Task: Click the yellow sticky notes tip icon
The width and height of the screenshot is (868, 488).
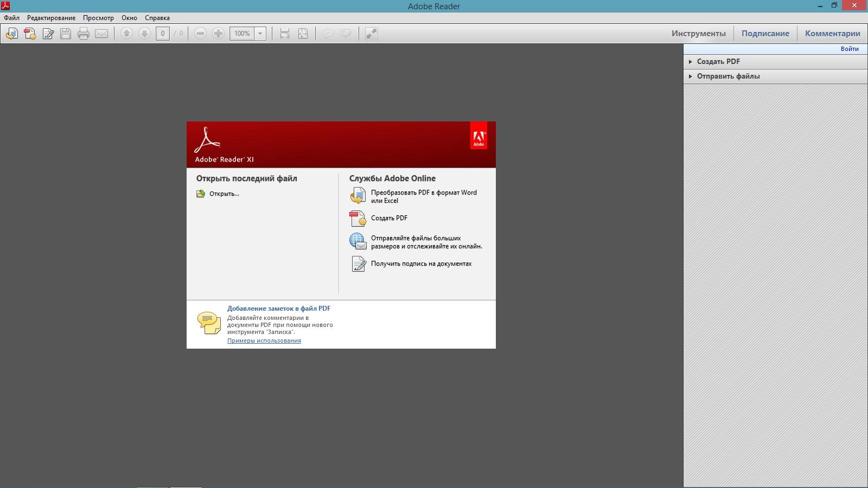Action: (209, 323)
